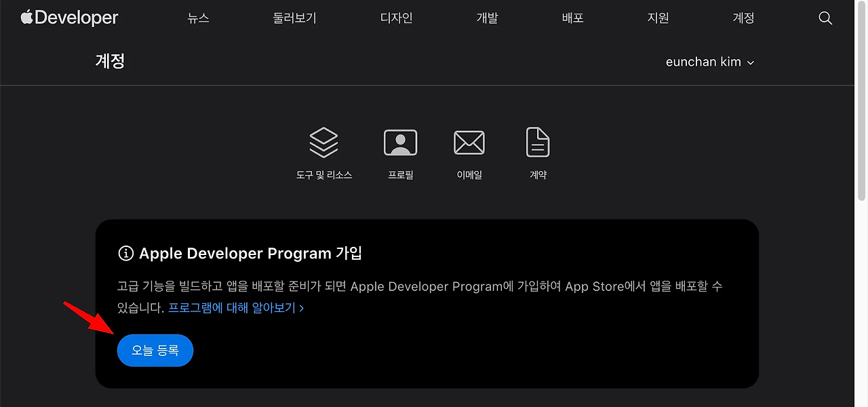Viewport: 868px width, 407px height.
Task: Click the 이메일 label under the icon
Action: (469, 175)
